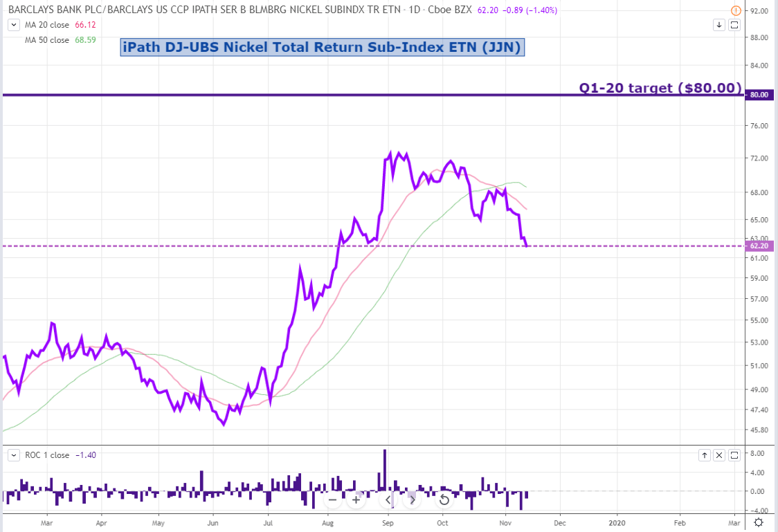
Task: Select the iPath JJN ETN title box
Action: click(322, 47)
